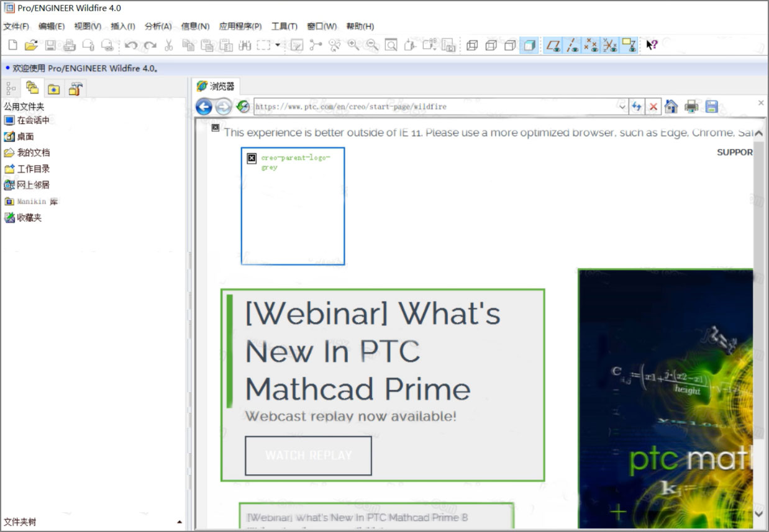Click the Paste Special icon

pos(226,45)
